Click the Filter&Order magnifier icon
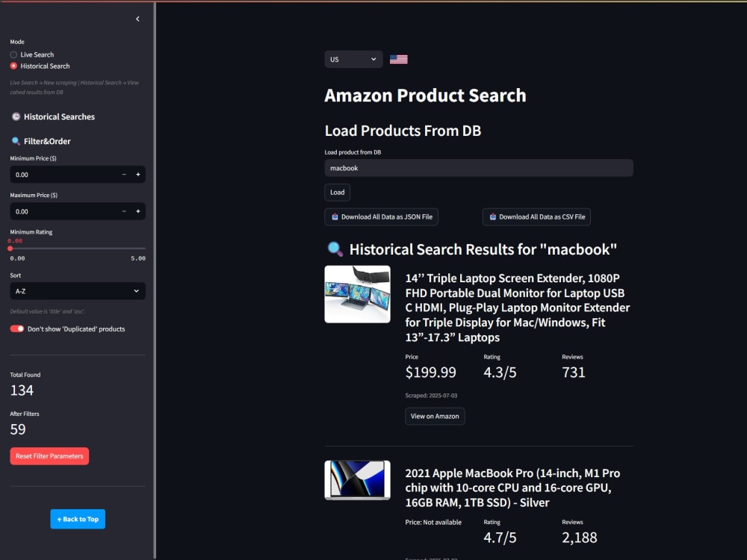 [x=16, y=141]
